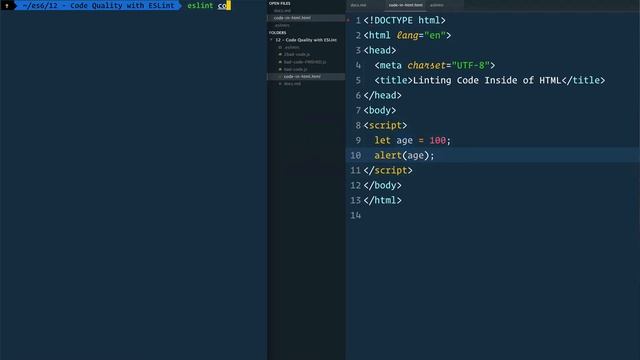
Task: Click the file icon beside bad-code.js
Action: click(280, 69)
